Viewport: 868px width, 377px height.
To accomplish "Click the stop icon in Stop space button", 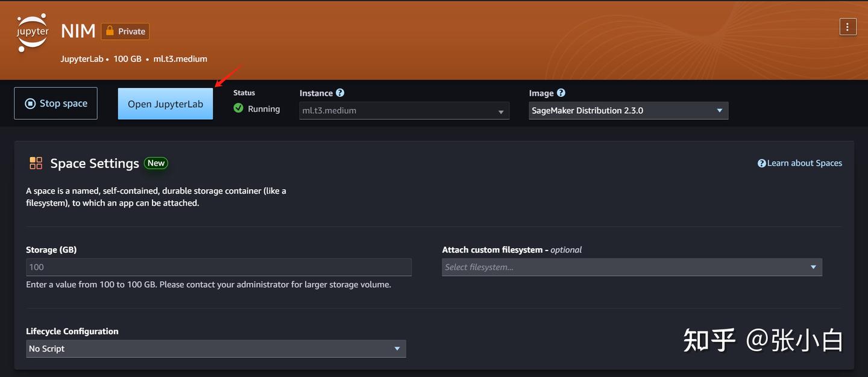I will tap(30, 104).
